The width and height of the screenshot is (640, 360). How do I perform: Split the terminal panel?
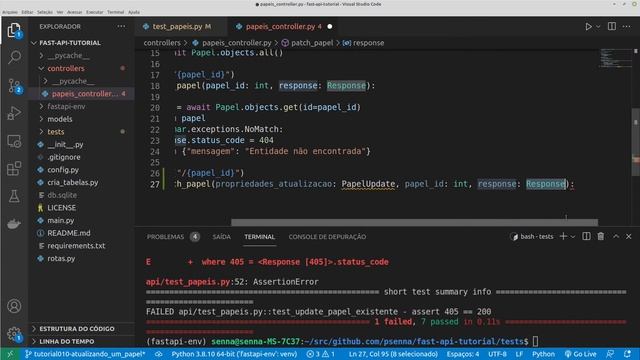pos(586,236)
